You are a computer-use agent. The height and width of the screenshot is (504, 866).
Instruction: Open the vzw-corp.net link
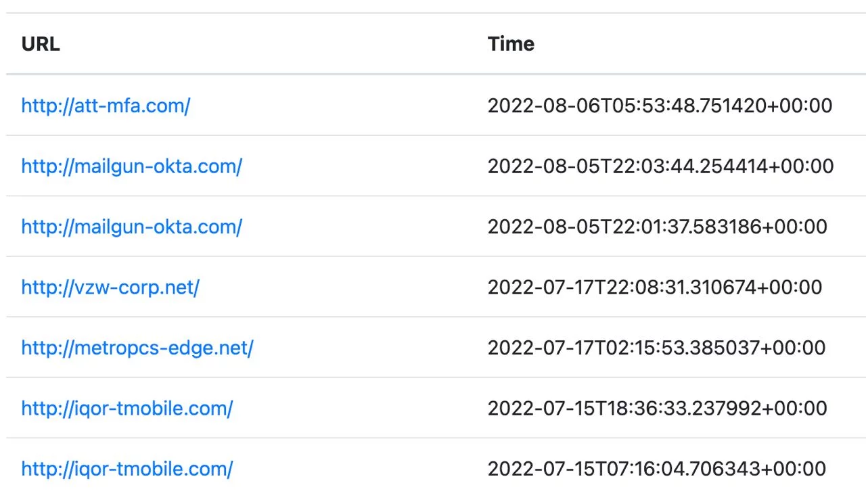110,287
